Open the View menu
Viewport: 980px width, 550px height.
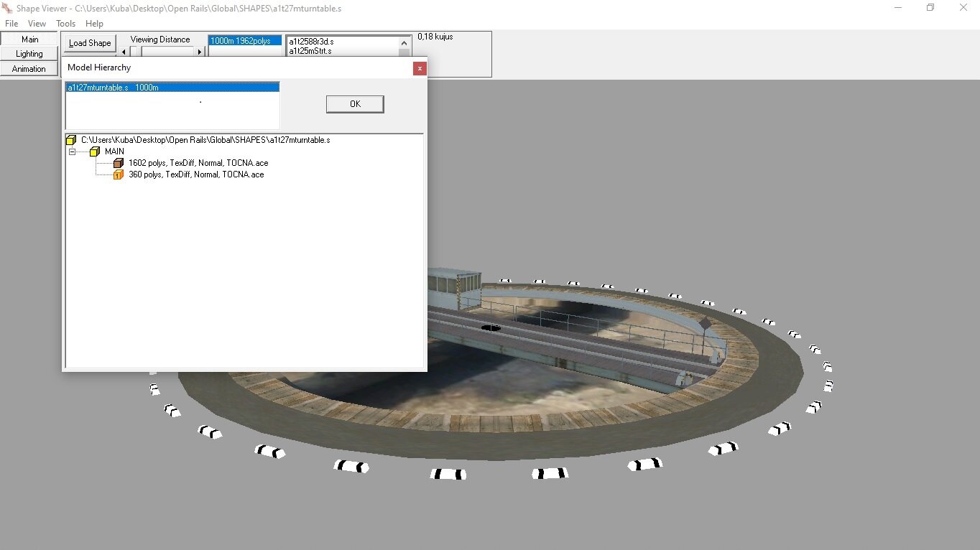point(37,24)
